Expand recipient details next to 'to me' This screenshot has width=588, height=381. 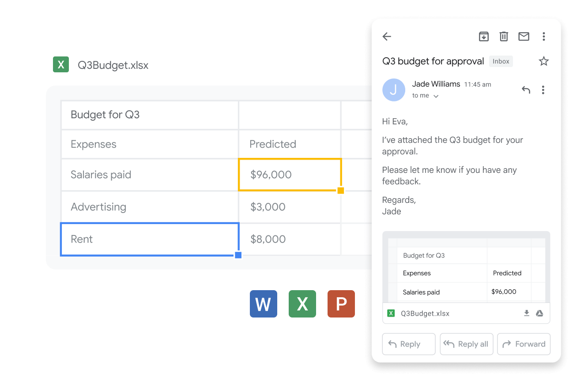436,96
